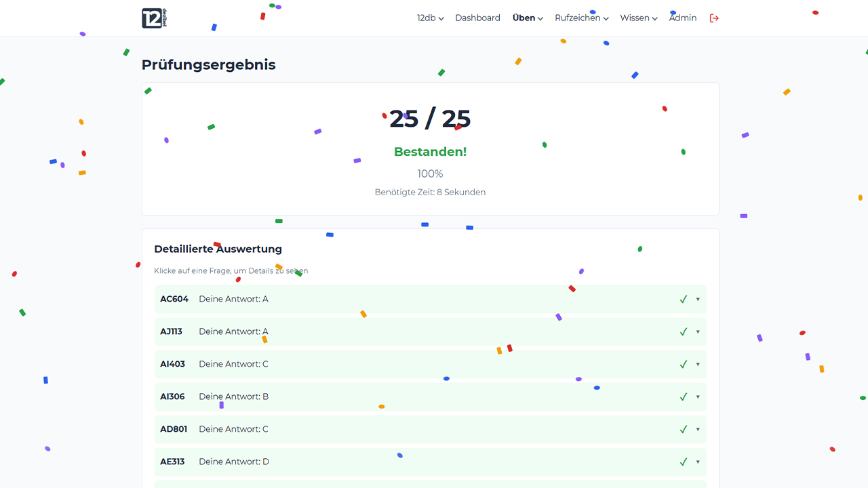This screenshot has height=488, width=868.
Task: Open the Admin menu item
Action: coord(683,18)
